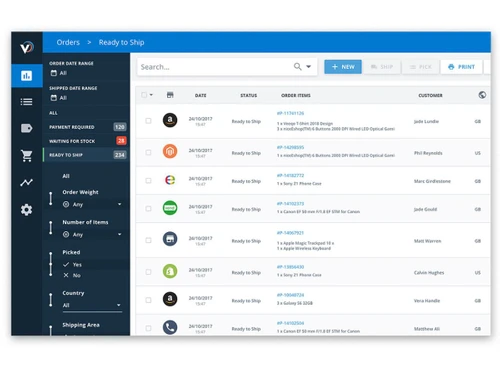
Task: Select the Payment Required status filter
Action: point(86,127)
